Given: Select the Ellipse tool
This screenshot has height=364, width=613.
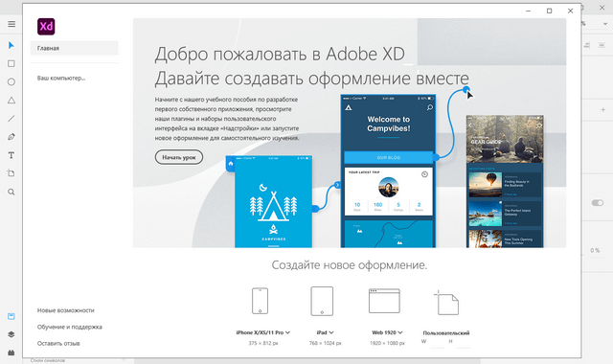Looking at the screenshot, I should pos(11,81).
